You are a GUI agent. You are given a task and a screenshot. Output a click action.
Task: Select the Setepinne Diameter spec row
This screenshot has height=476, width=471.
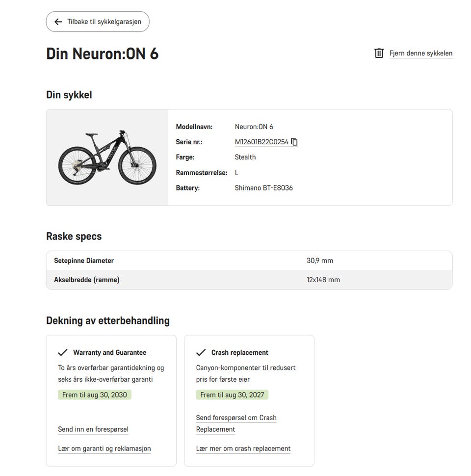point(249,261)
